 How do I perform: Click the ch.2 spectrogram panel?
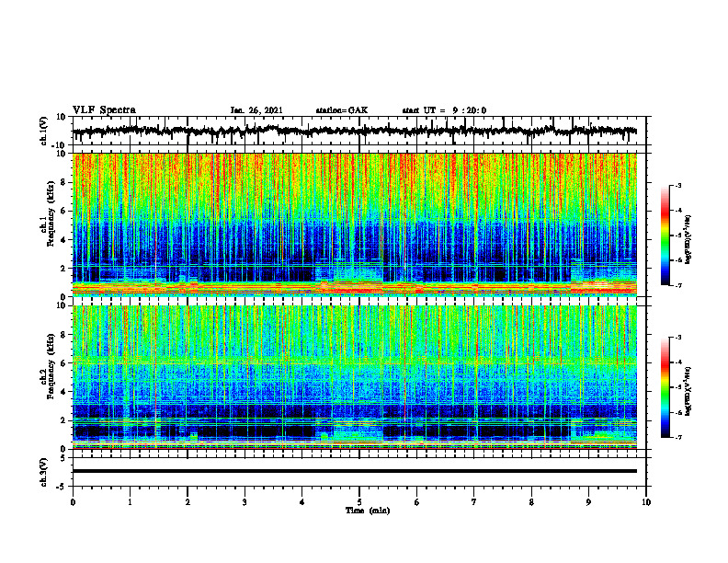[x=354, y=377]
